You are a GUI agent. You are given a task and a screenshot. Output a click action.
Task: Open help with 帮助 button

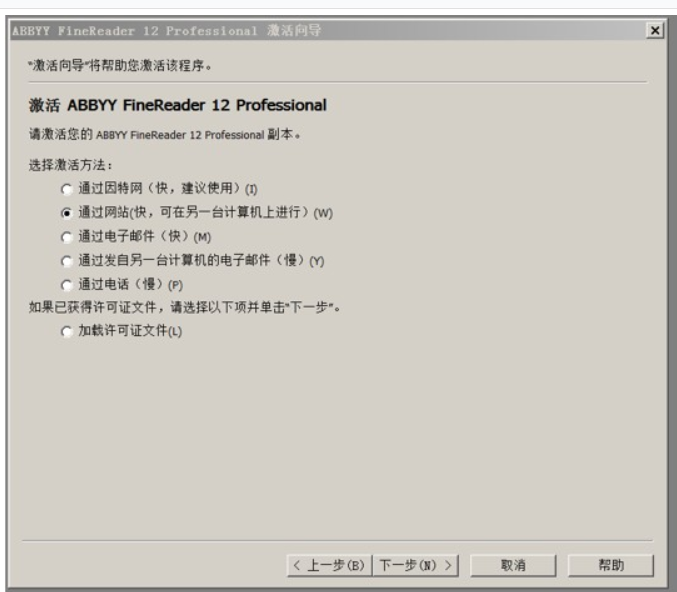tap(611, 565)
